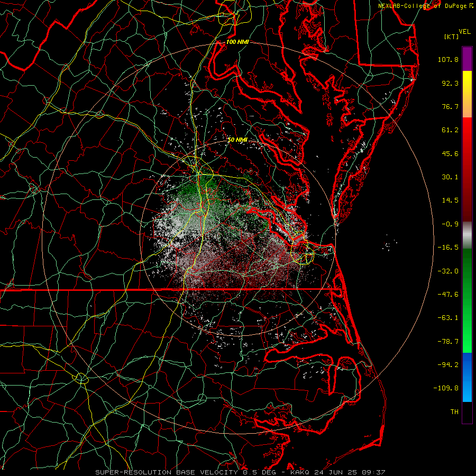Click the -78.7 velocity scale value
Image resolution: width=476 pixels, height=476 pixels.
(448, 342)
